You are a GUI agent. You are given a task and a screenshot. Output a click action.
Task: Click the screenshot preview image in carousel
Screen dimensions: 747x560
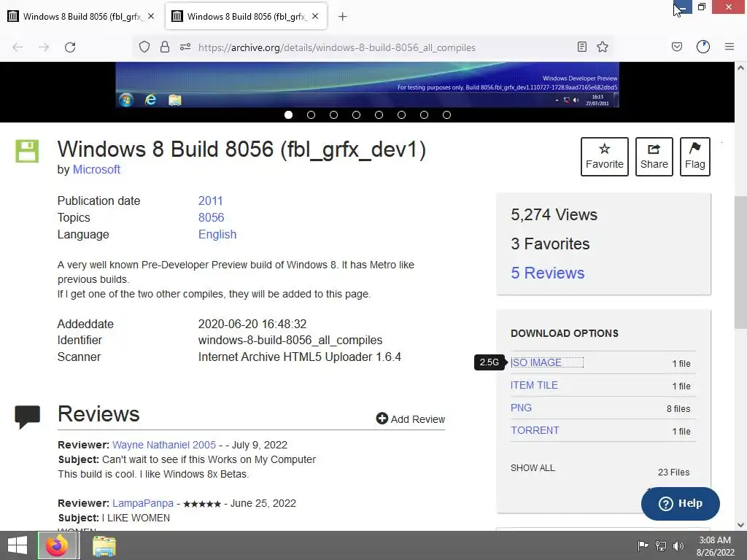click(368, 85)
